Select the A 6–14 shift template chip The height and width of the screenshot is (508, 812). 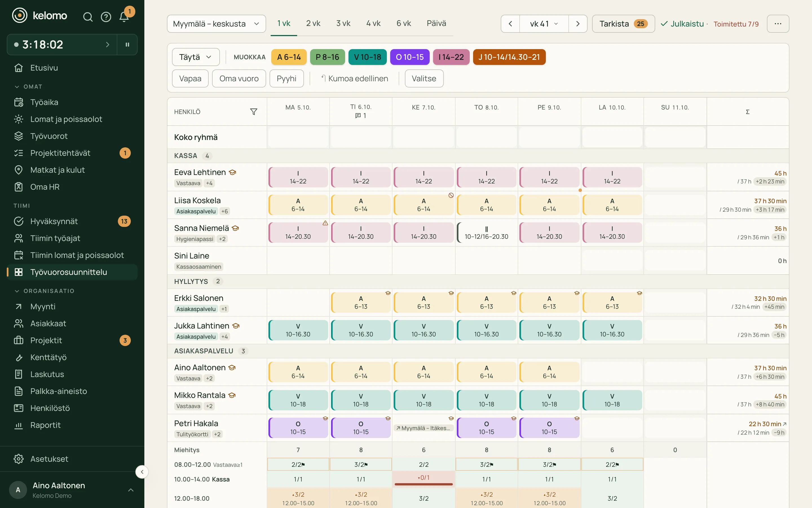(289, 57)
